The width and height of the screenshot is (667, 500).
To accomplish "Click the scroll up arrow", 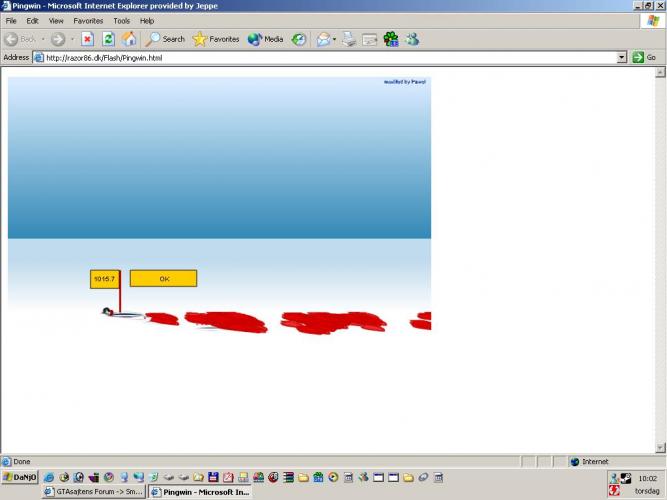I will point(660,72).
